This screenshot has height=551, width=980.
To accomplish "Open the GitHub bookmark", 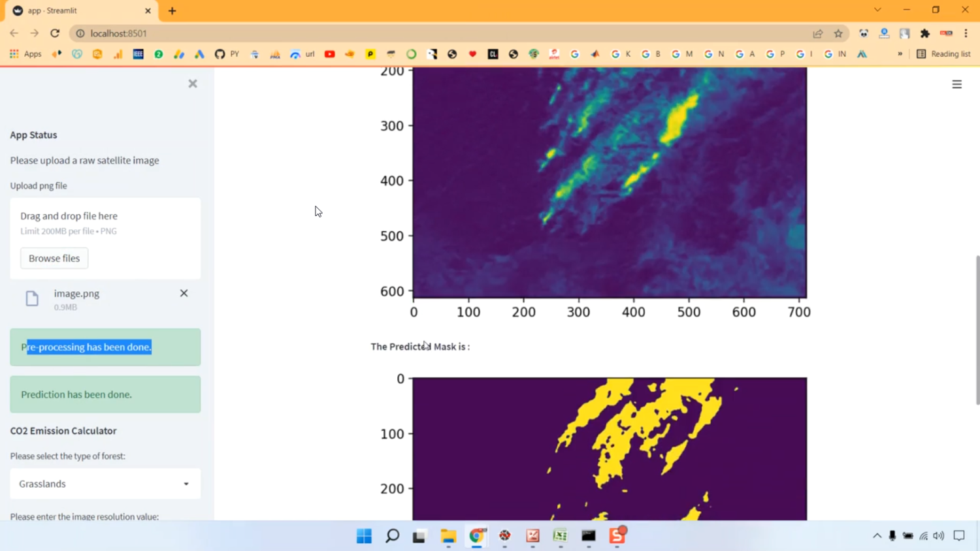I will pos(219,54).
